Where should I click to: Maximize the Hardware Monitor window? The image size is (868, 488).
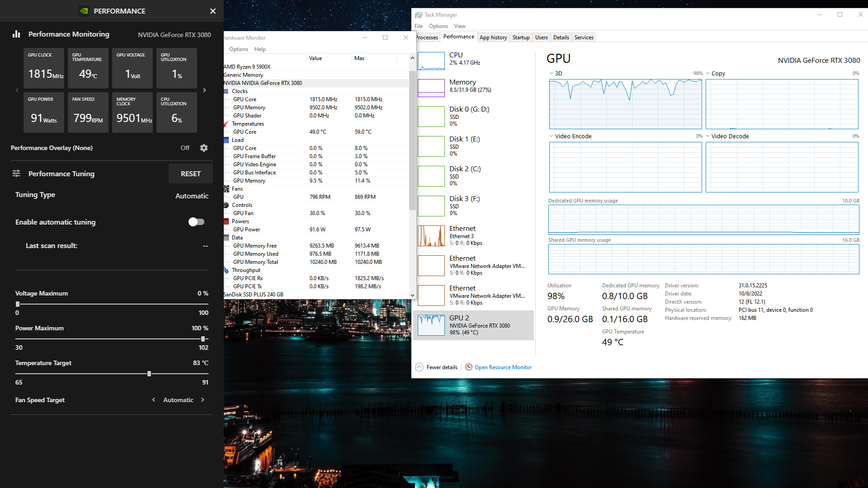point(385,38)
